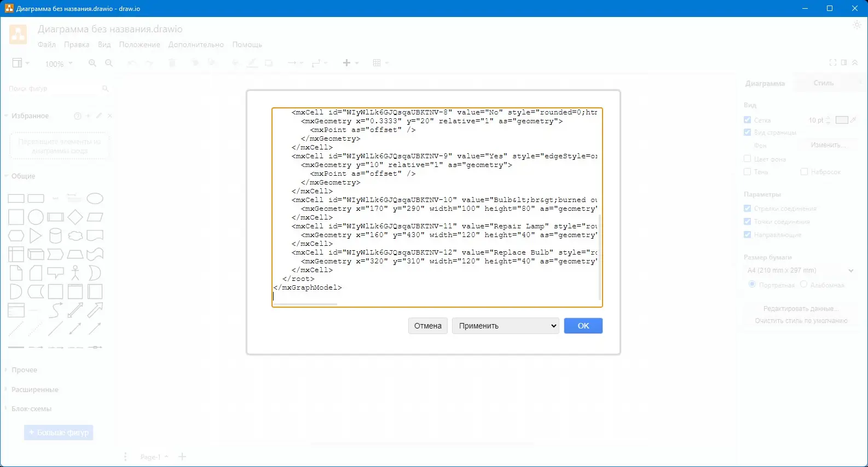Image resolution: width=868 pixels, height=467 pixels.
Task: Toggle the light/dark theme sun icon
Action: pyautogui.click(x=857, y=25)
